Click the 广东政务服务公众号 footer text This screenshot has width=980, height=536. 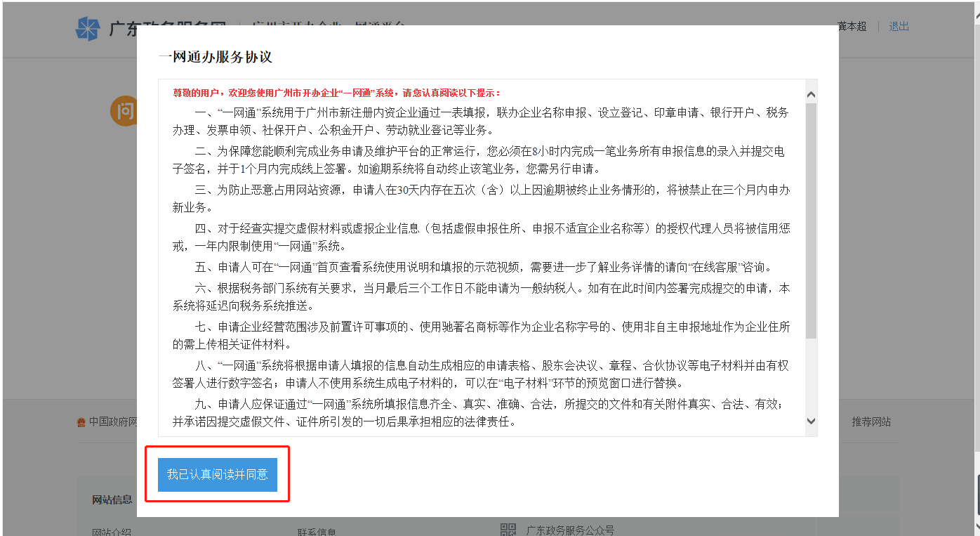tap(570, 530)
